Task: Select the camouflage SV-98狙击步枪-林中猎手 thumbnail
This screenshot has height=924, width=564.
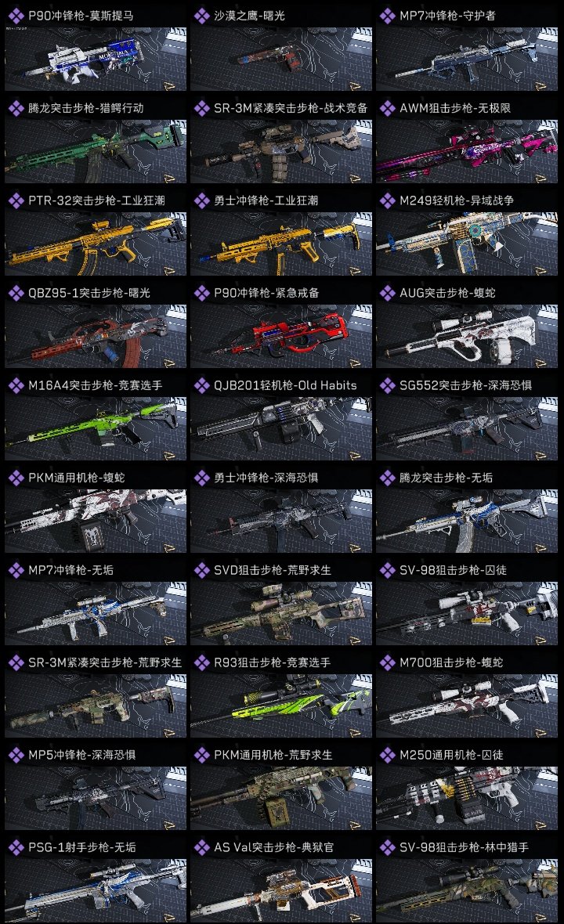Action: pyautogui.click(x=467, y=890)
